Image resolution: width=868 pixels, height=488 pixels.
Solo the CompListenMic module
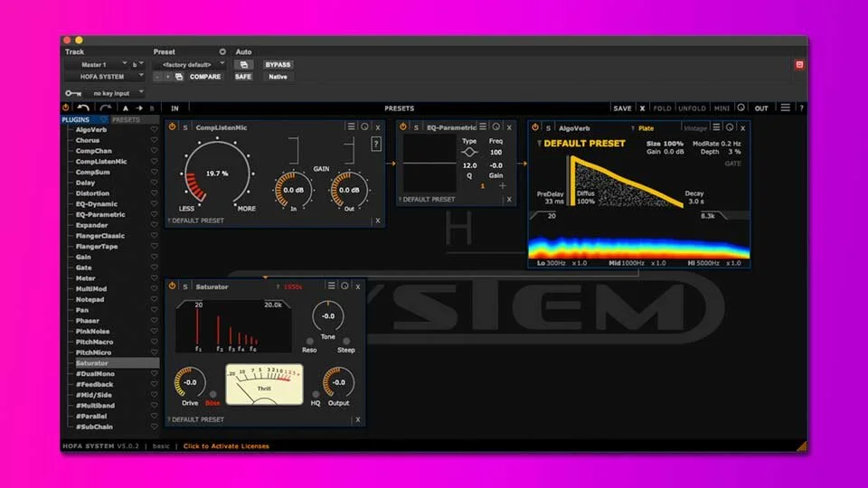185,127
